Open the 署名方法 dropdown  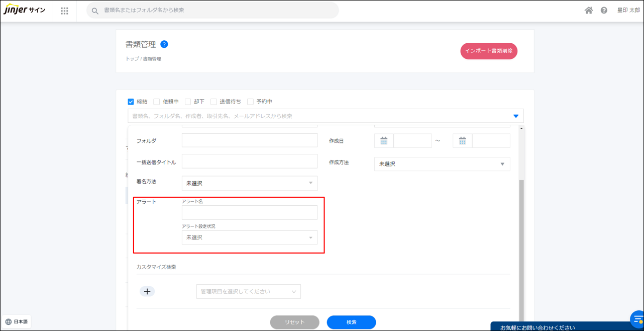pos(249,183)
